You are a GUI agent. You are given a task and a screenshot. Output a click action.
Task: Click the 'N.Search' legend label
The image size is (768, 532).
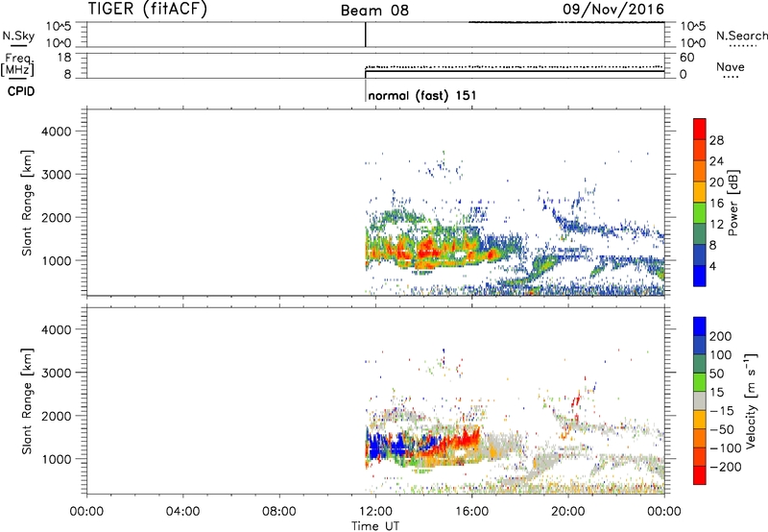click(x=742, y=36)
